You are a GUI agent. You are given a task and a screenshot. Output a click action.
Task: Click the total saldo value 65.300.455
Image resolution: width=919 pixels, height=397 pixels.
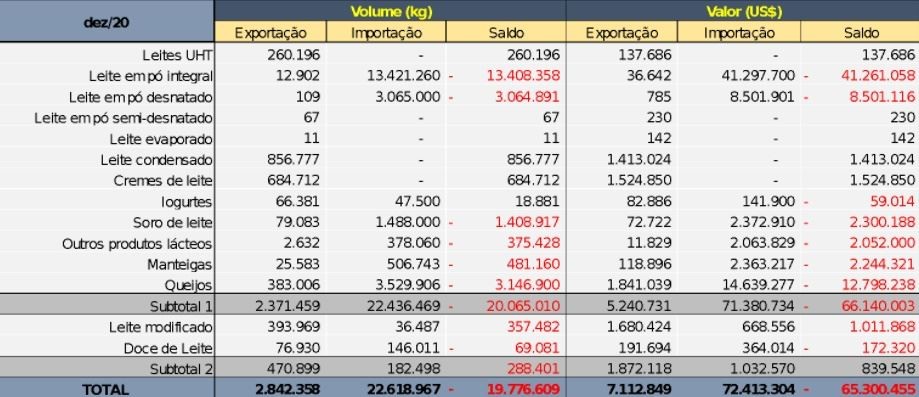point(877,389)
